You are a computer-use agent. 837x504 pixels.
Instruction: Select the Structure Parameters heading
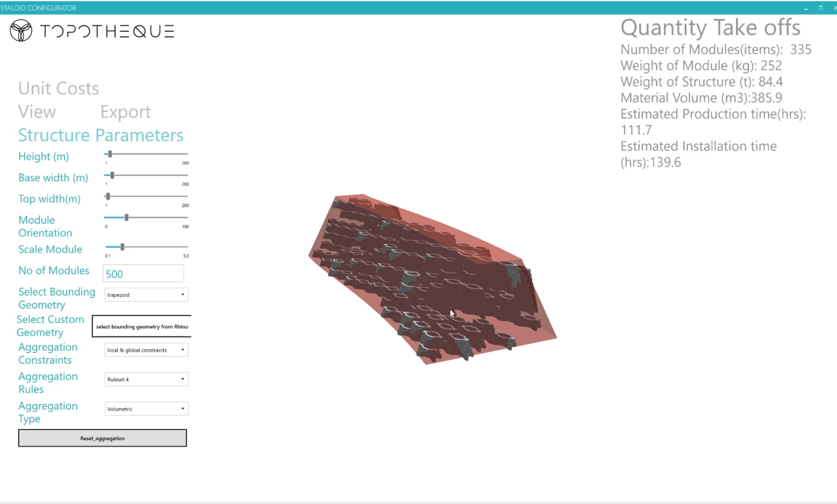click(101, 135)
